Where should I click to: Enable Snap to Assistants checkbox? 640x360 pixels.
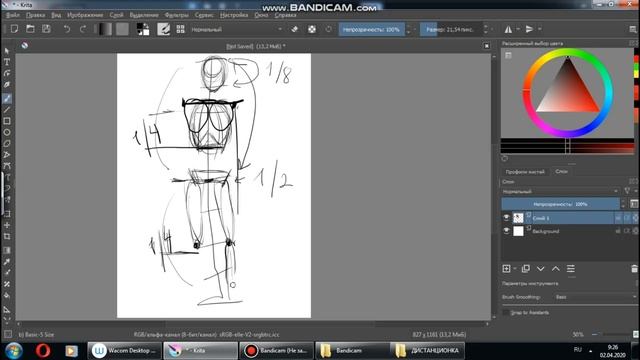coord(506,312)
